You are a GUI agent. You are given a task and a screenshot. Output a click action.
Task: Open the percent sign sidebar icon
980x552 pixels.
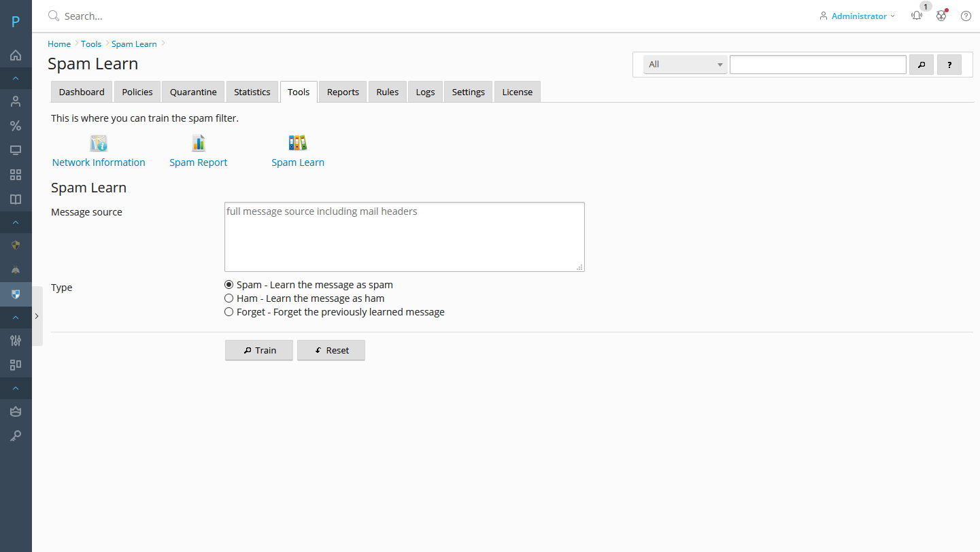[16, 126]
